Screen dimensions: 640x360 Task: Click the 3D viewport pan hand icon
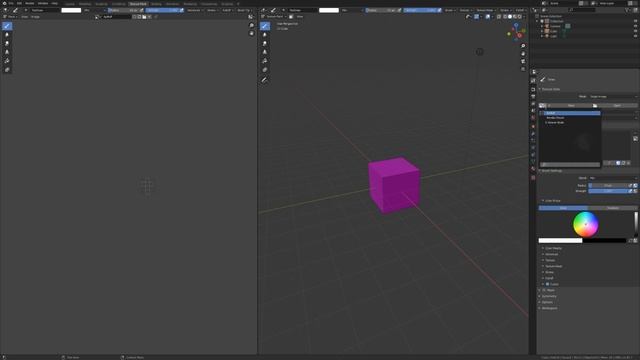[523, 54]
